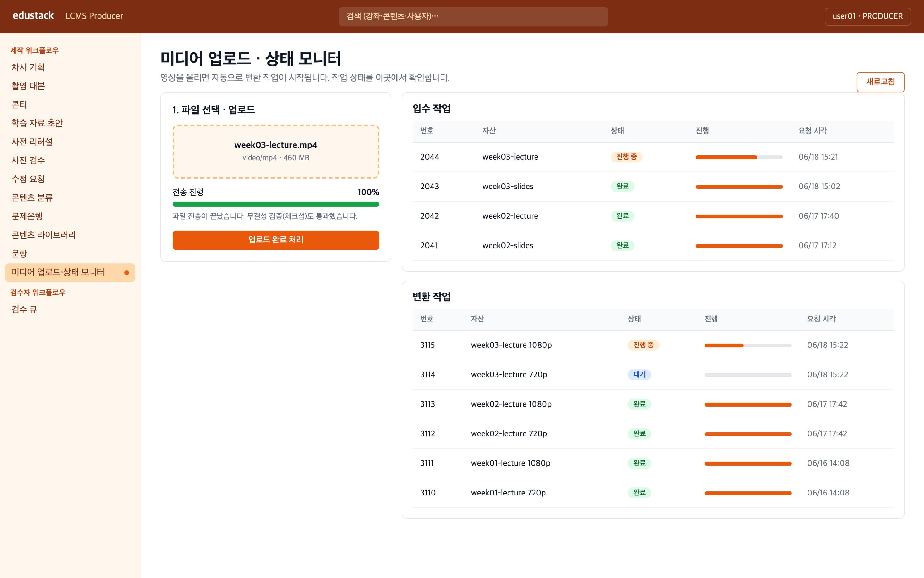The width and height of the screenshot is (924, 578).
Task: Open 촬영 대본 in the sidebar
Action: coord(70,86)
